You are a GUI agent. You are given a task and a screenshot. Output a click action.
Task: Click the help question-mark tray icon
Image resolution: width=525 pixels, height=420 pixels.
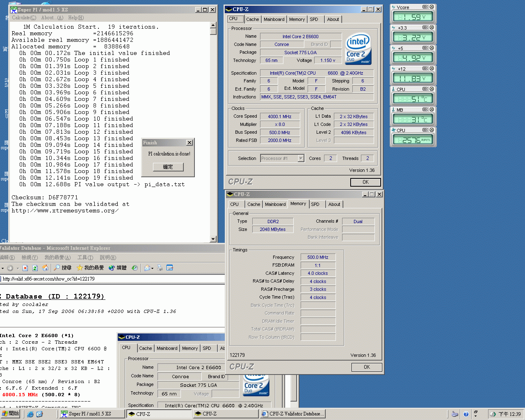pyautogui.click(x=466, y=414)
